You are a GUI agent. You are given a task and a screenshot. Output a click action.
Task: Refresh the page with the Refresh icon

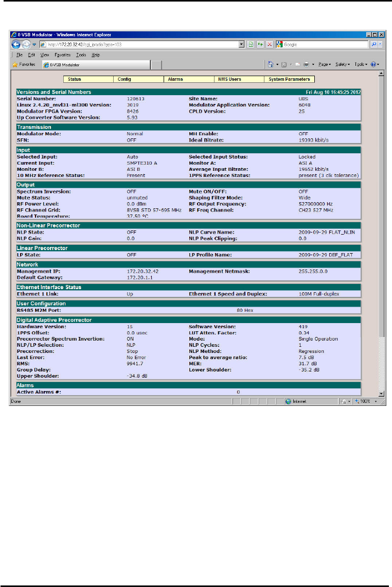260,45
